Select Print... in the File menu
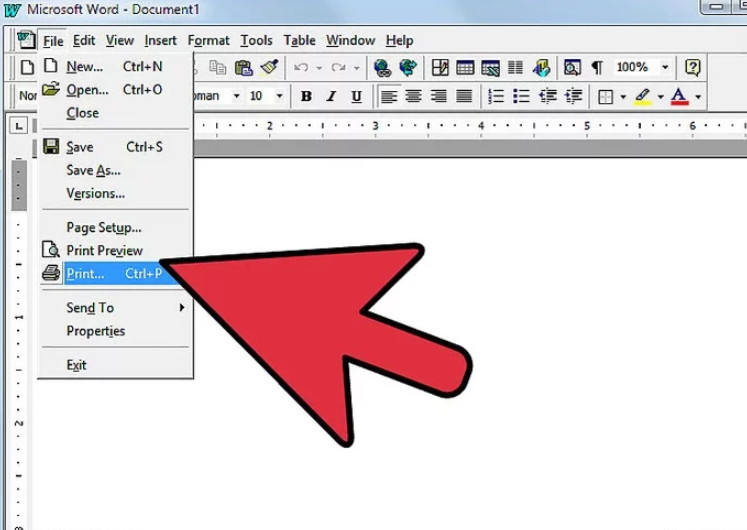Viewport: 747px width, 530px height. (x=115, y=274)
